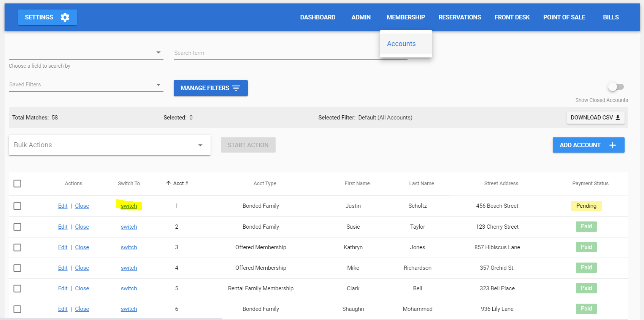Switch to Kathryn Jones's account
The image size is (644, 320).
tap(129, 247)
